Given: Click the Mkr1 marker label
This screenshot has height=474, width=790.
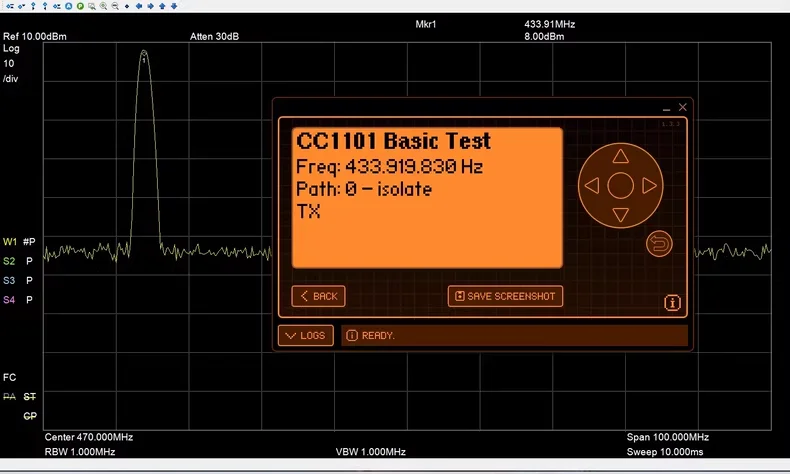Looking at the screenshot, I should tap(426, 24).
